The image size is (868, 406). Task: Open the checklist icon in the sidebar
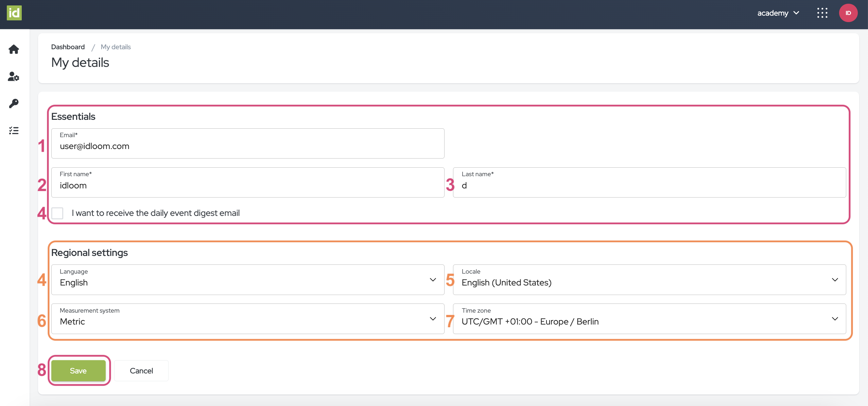[x=14, y=130]
